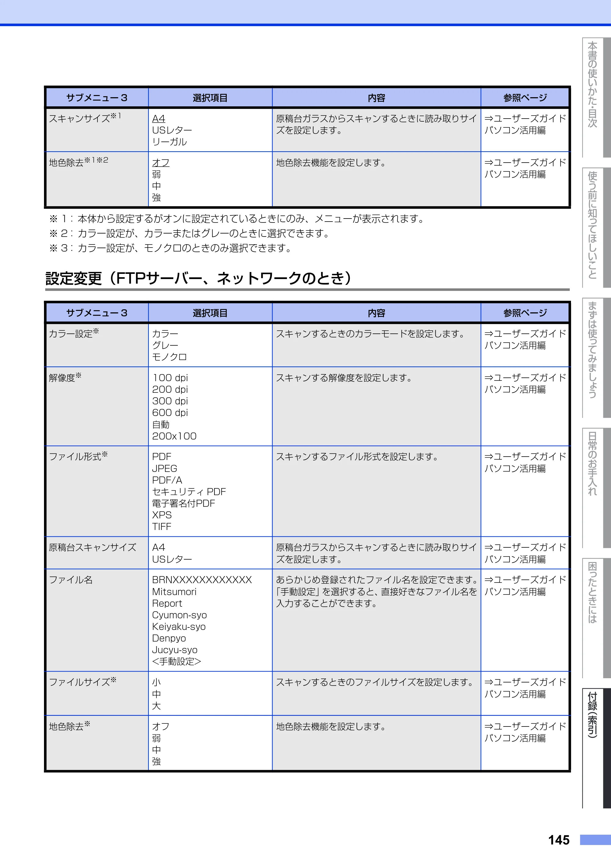Click the Denpyo file name
This screenshot has width=611, height=868.
click(x=169, y=638)
